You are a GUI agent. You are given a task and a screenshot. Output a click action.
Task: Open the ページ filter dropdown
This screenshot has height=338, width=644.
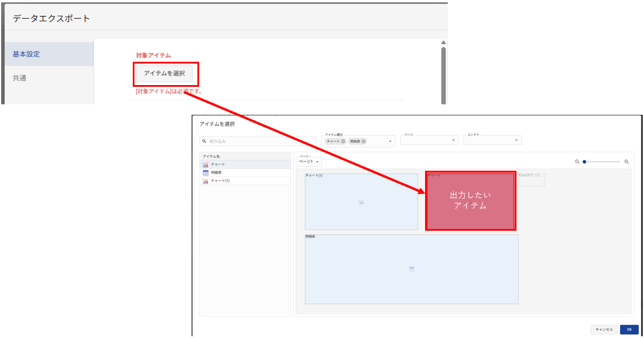[x=454, y=140]
